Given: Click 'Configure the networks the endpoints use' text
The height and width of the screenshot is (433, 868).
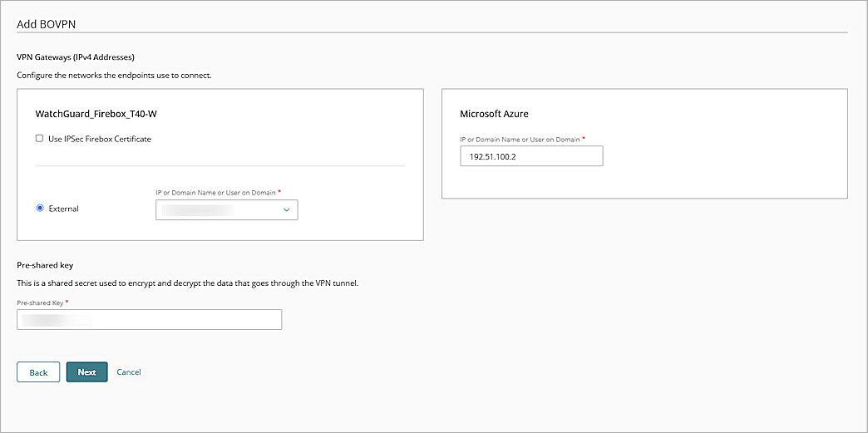Looking at the screenshot, I should [x=114, y=76].
